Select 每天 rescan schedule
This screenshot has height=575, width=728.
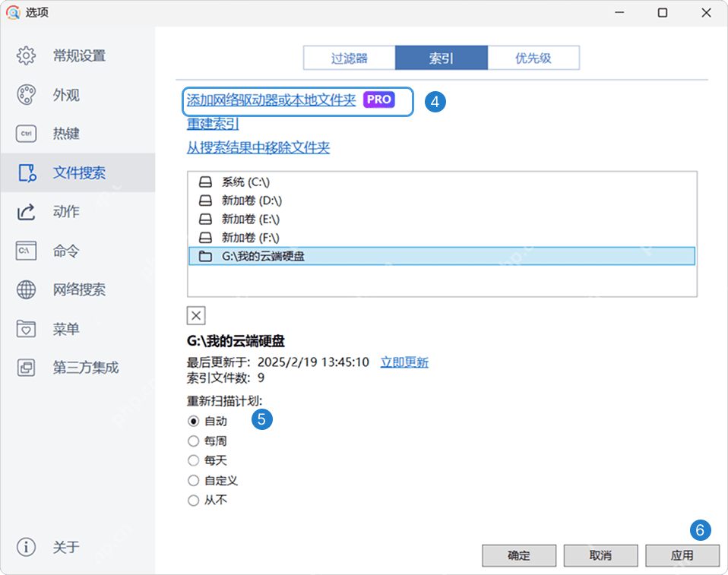193,460
